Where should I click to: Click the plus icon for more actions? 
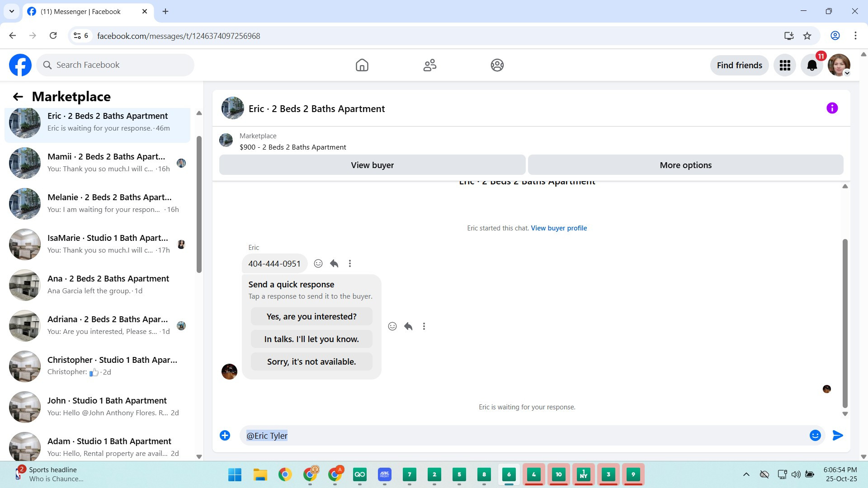pos(225,435)
